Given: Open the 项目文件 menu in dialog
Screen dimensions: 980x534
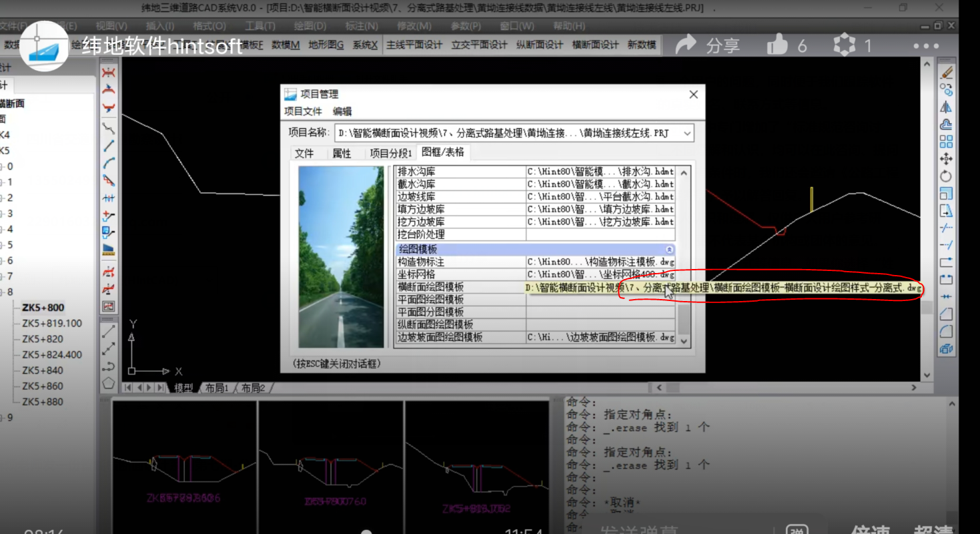Looking at the screenshot, I should tap(303, 111).
